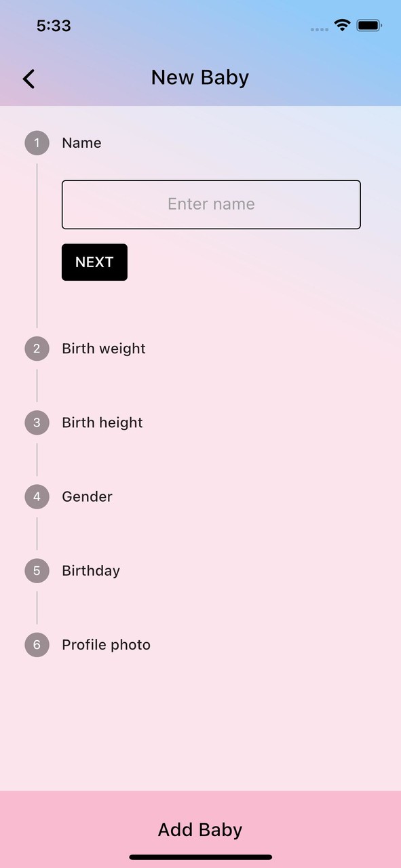401x868 pixels.
Task: Tap the battery indicator at top right
Action: coord(369,25)
